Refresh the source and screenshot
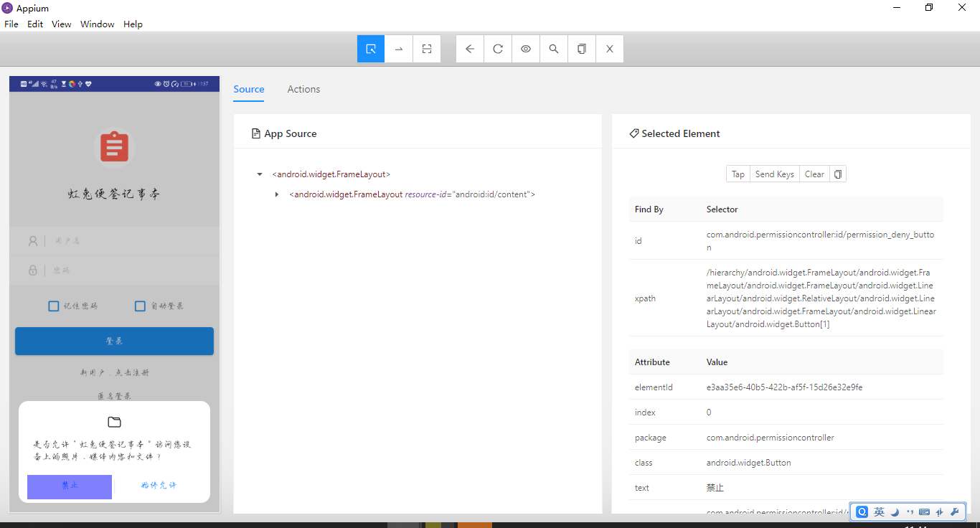 click(x=498, y=49)
